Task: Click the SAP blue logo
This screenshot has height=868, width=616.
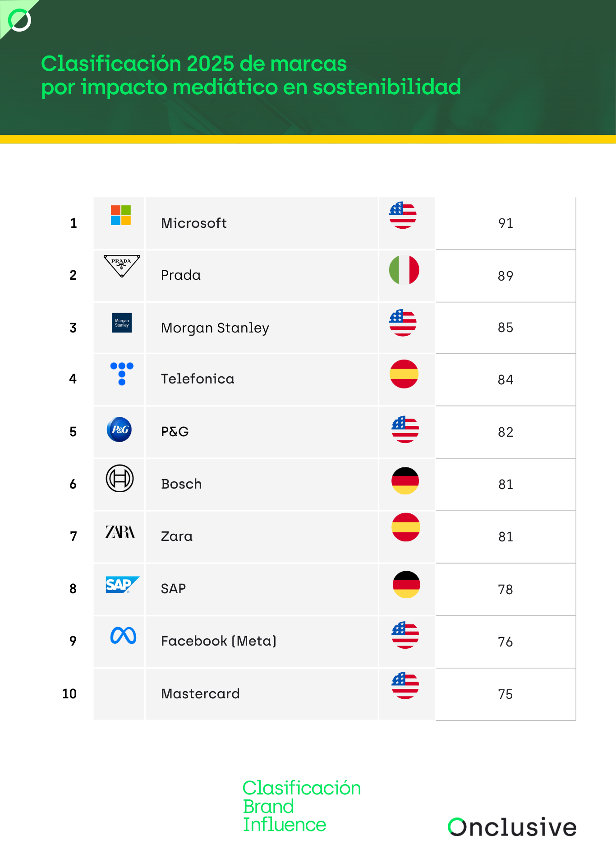Action: point(122,585)
